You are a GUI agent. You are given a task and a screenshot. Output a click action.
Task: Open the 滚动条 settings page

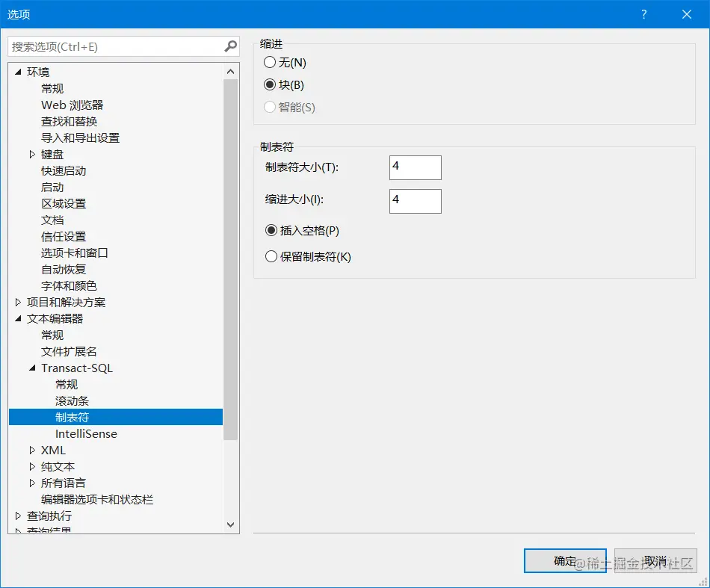click(x=72, y=400)
